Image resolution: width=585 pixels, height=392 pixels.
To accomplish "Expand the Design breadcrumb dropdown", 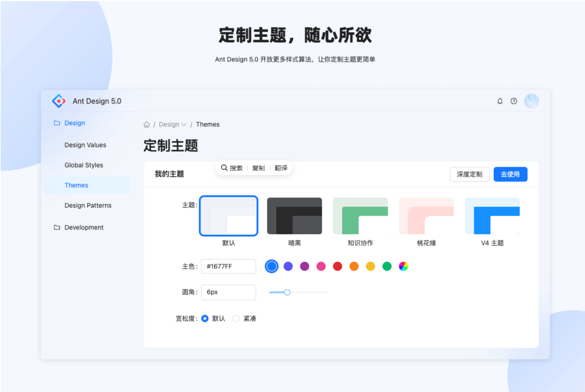I will 173,124.
